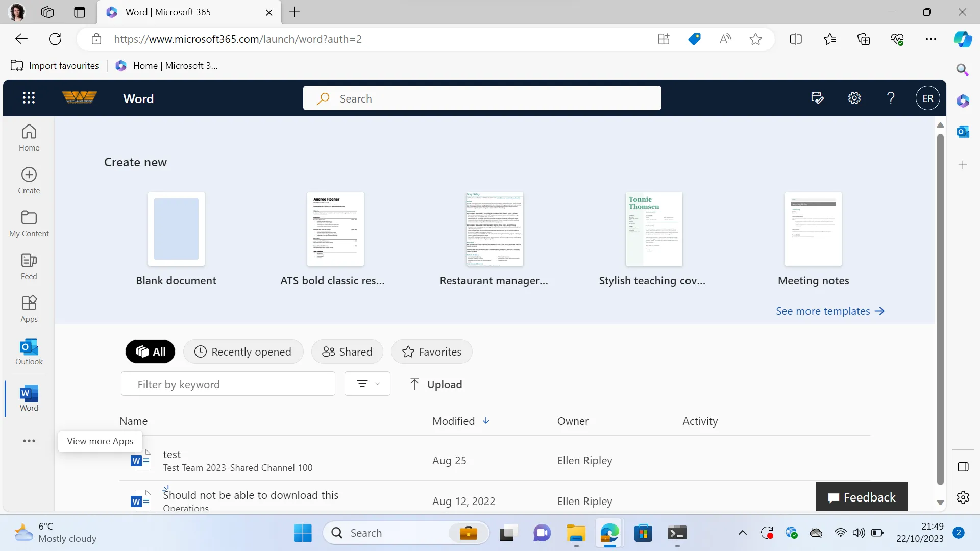Add this page to favourites

tap(756, 39)
